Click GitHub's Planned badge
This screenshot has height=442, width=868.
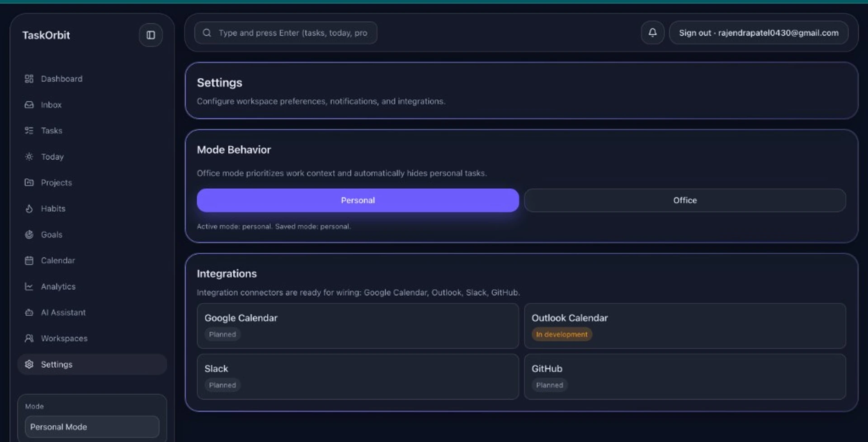point(550,385)
